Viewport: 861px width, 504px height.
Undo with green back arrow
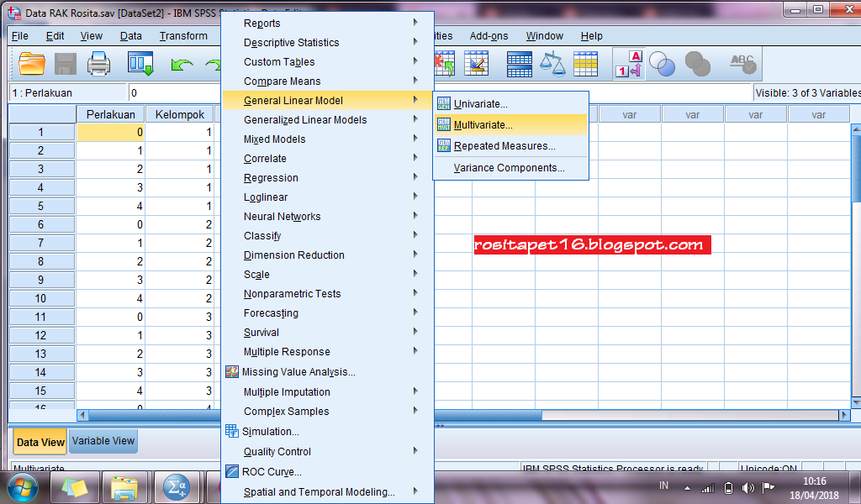click(182, 65)
